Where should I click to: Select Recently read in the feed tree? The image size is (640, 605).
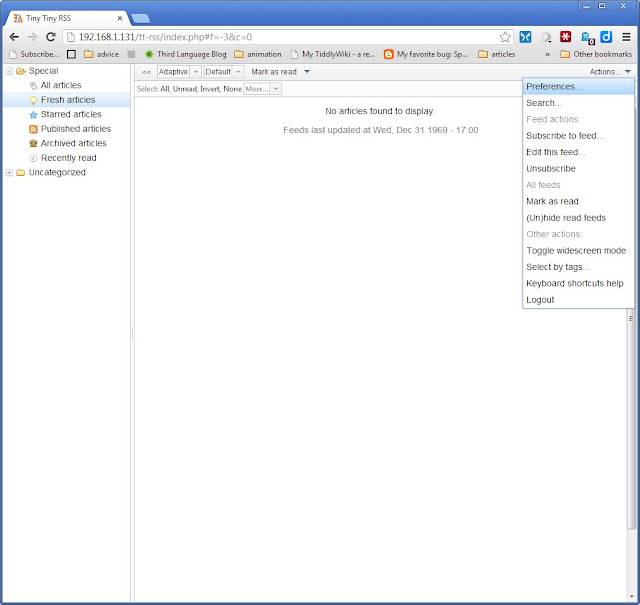pos(69,158)
